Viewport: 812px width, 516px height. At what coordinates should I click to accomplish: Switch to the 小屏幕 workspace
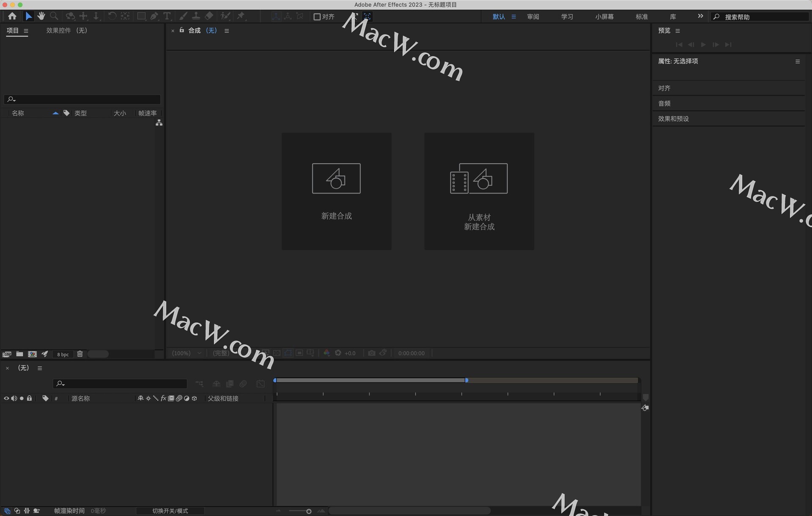pos(604,17)
